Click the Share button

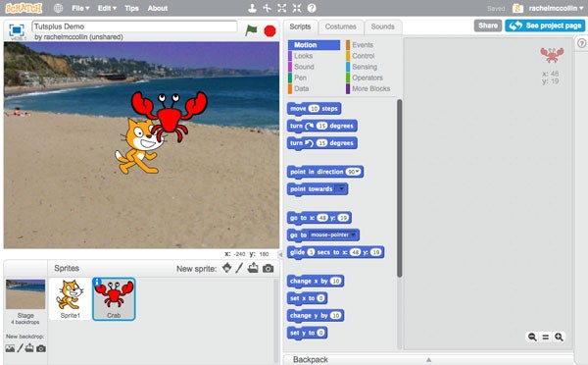[x=487, y=26]
